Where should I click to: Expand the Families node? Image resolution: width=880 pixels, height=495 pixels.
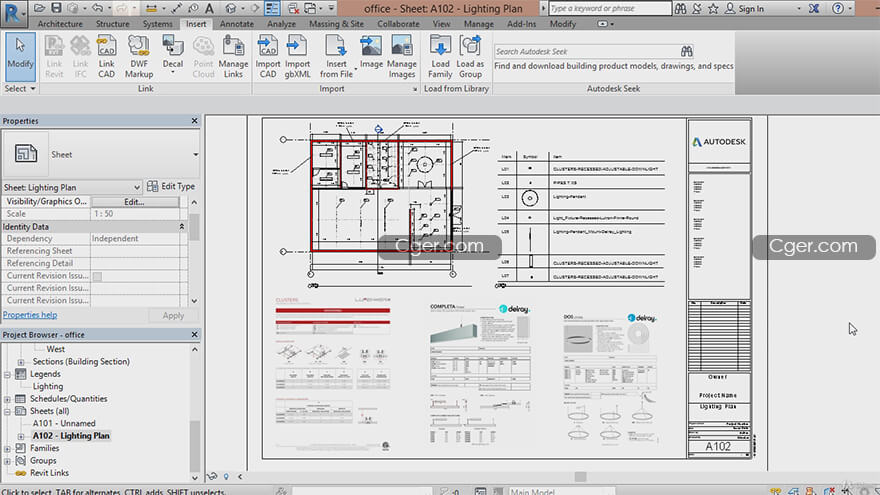pos(7,448)
